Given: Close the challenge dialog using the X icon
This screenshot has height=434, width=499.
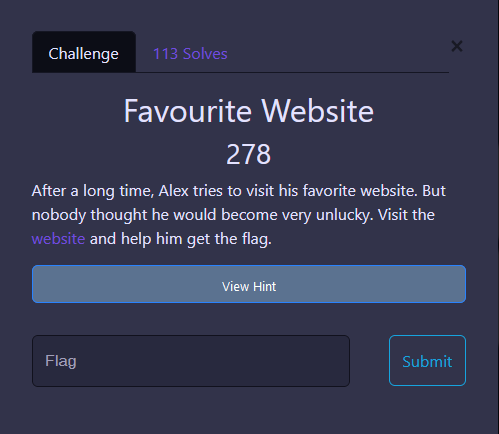Looking at the screenshot, I should [457, 46].
